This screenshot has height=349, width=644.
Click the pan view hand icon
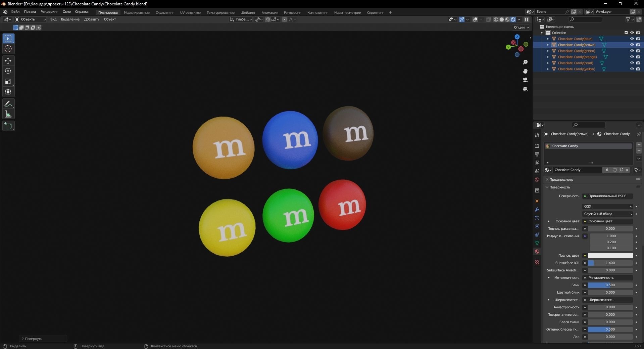525,71
